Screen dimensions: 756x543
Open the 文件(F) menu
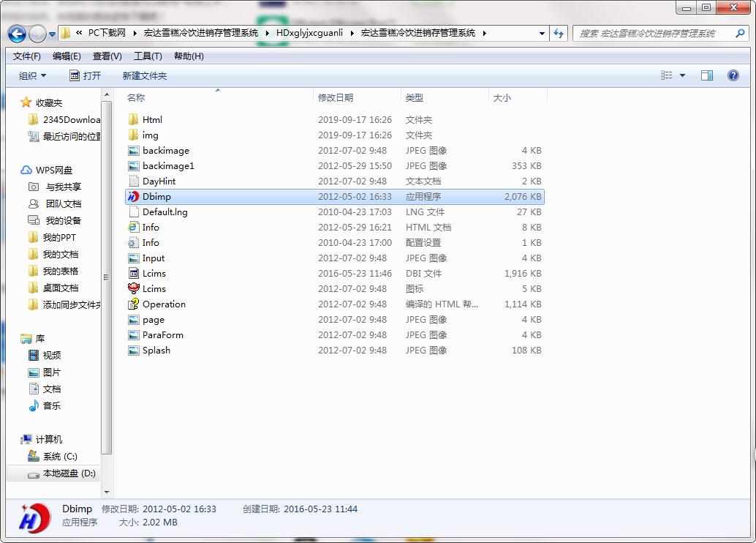[26, 56]
